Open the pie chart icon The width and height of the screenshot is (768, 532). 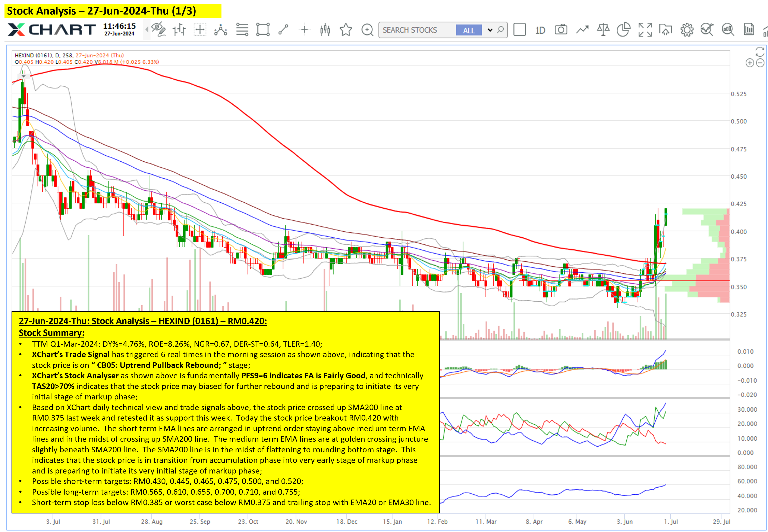click(623, 29)
